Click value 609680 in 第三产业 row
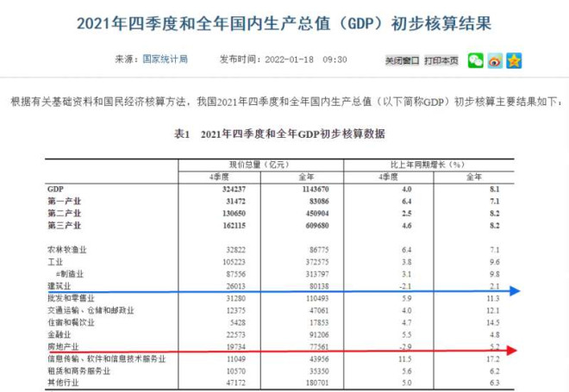 coord(317,225)
